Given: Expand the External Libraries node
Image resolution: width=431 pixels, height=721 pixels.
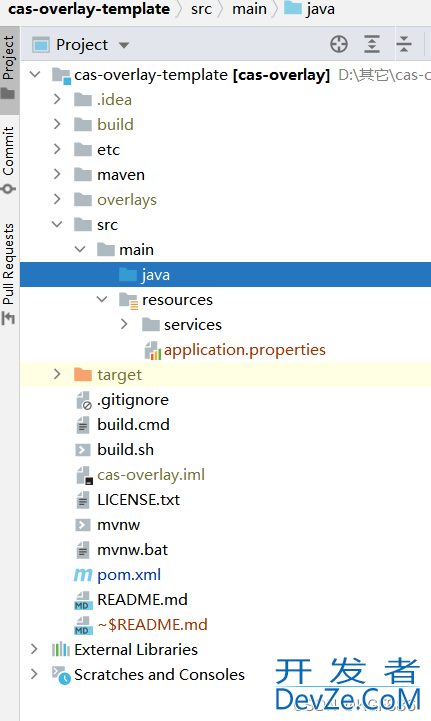Looking at the screenshot, I should pyautogui.click(x=34, y=649).
